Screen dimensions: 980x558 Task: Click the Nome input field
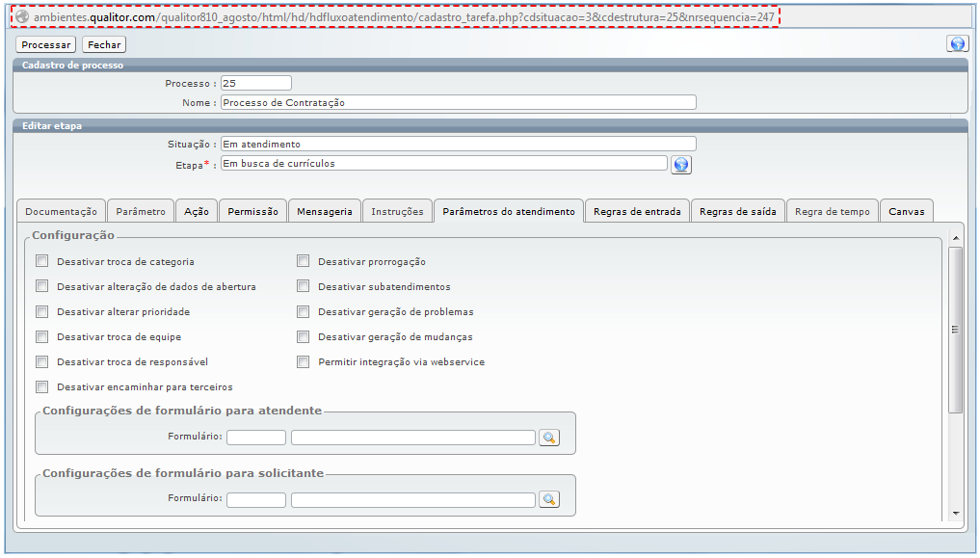(458, 102)
